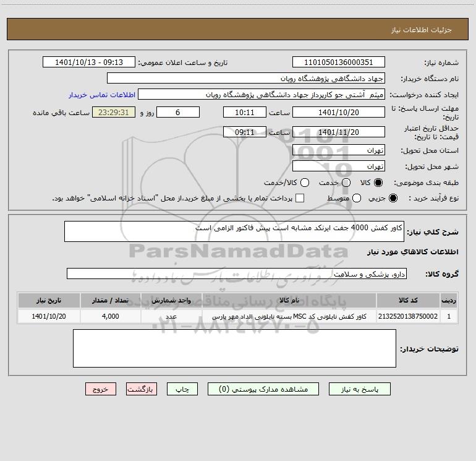Select the کالا/خدمت radio button

(x=305, y=183)
